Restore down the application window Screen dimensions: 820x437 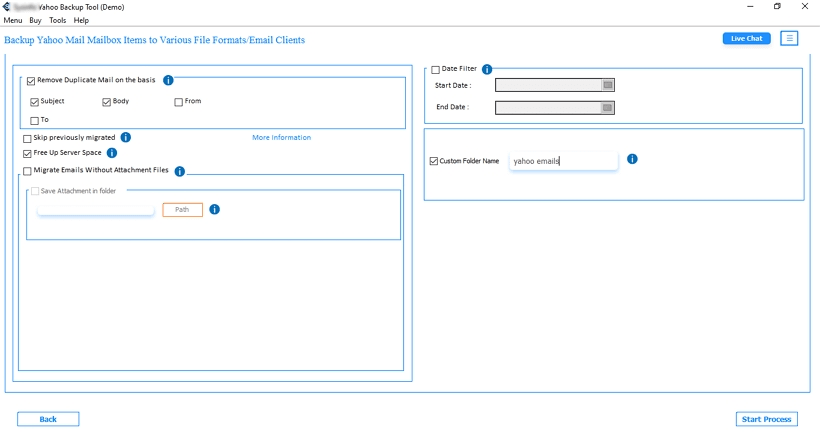click(x=777, y=6)
